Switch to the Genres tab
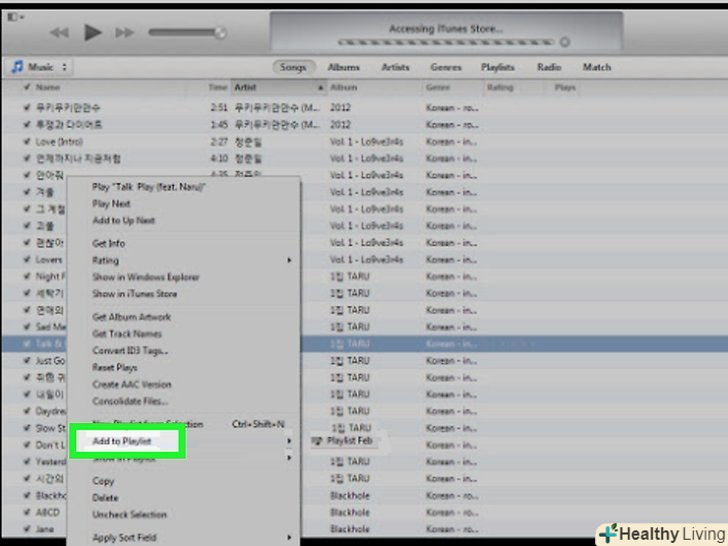Image resolution: width=728 pixels, height=546 pixels. click(x=446, y=67)
